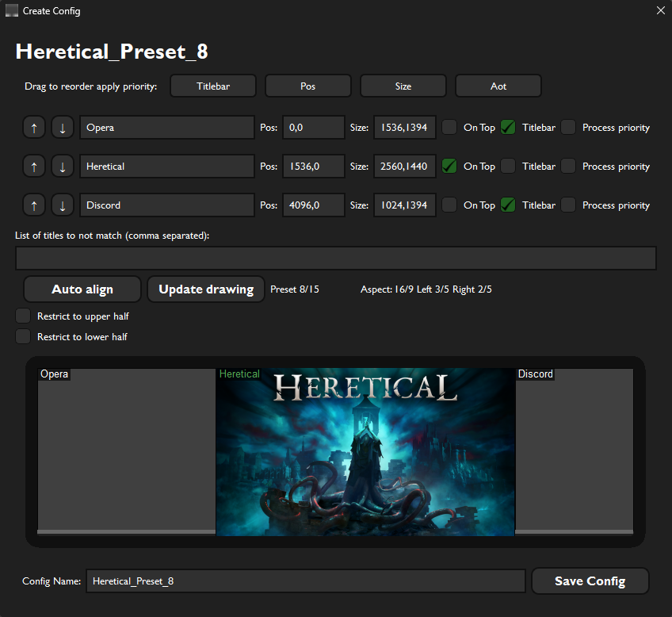The height and width of the screenshot is (617, 672).
Task: Click the Opera Size field 1536,1394
Action: point(405,128)
